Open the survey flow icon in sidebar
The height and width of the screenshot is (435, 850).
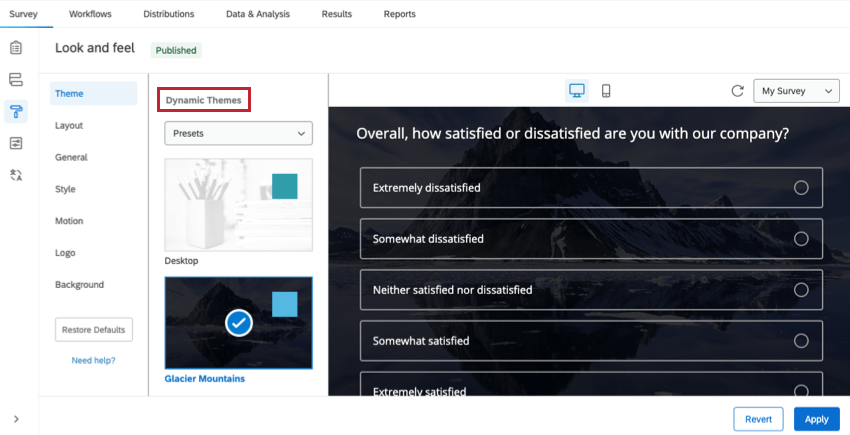tap(16, 80)
